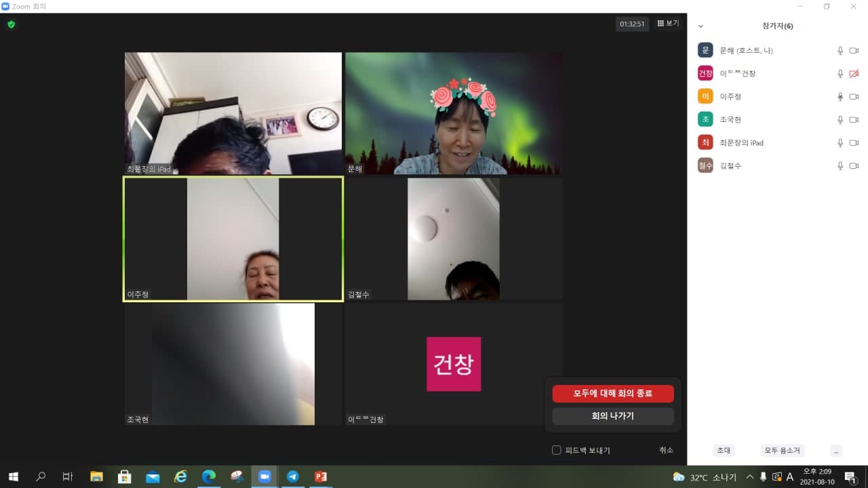Select participant 이주정 in the list

click(x=778, y=96)
